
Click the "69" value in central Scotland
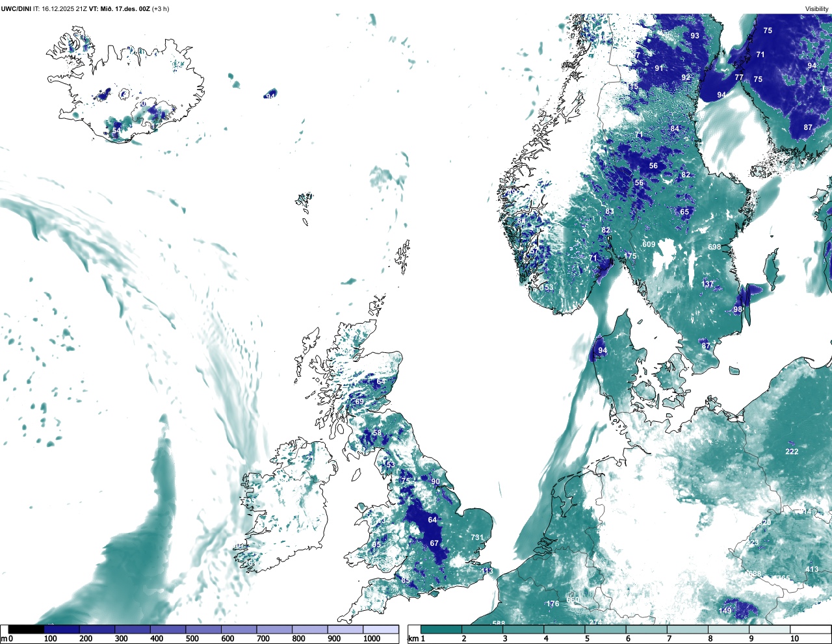pos(359,402)
